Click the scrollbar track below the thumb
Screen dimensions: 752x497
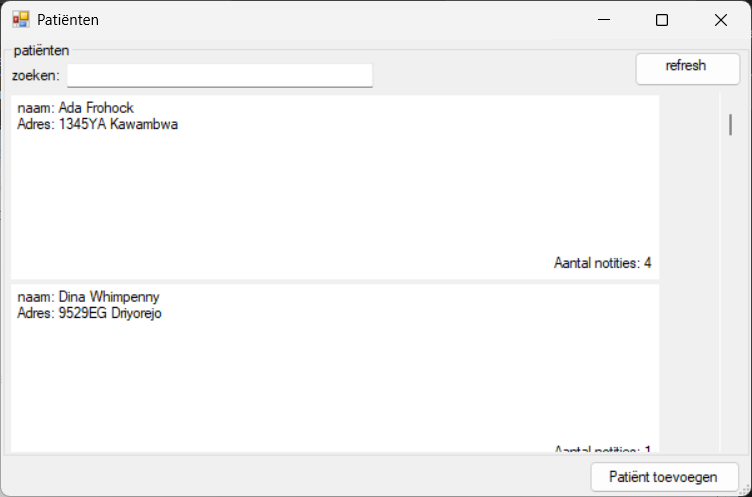point(729,300)
